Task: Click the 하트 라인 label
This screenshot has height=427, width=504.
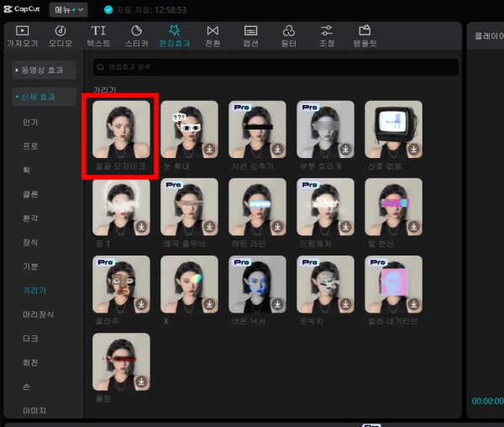Action: (x=249, y=244)
